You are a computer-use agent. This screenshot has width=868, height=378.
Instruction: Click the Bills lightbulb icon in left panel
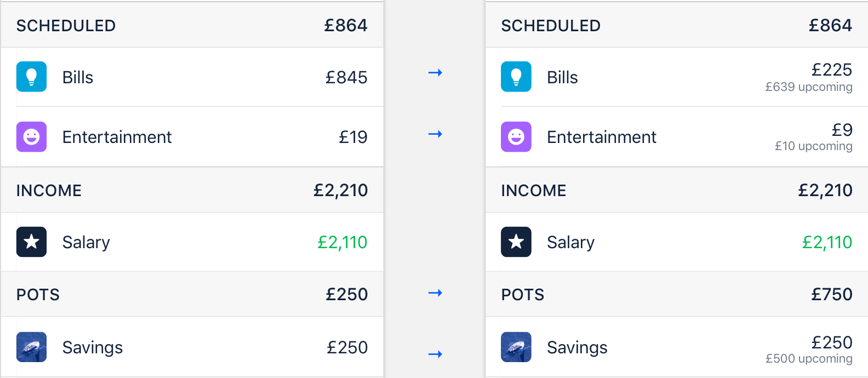31,77
